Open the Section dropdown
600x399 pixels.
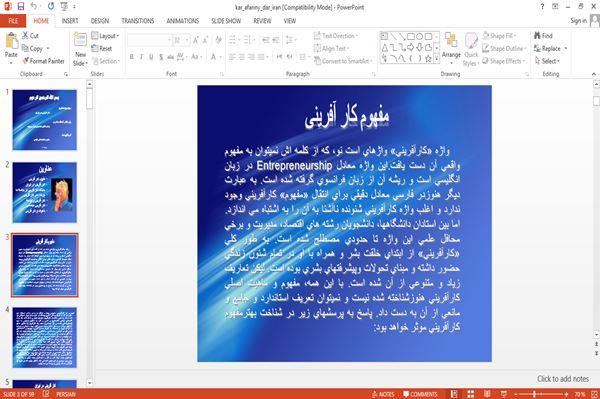click(x=106, y=61)
